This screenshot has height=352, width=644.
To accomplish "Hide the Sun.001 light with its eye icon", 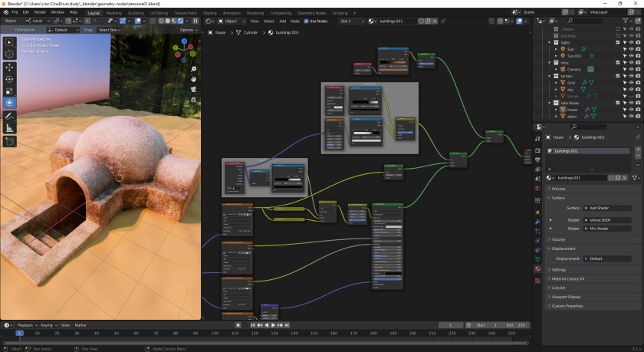I will (x=631, y=56).
